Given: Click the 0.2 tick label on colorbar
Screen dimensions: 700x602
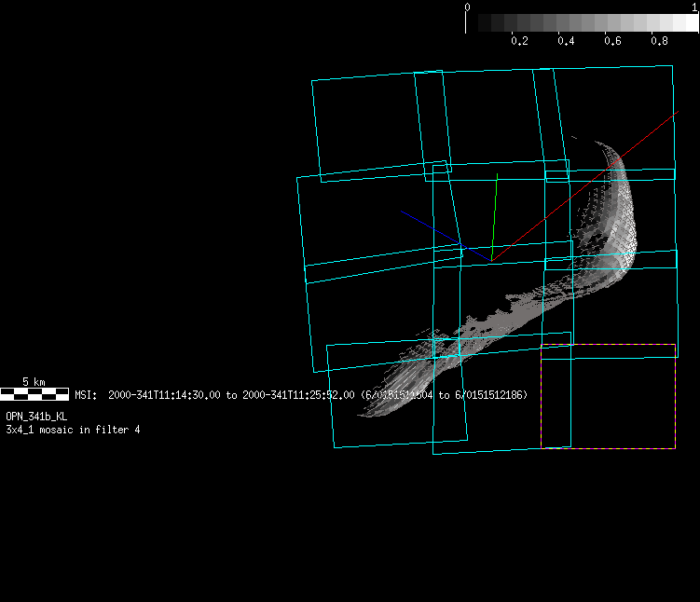Looking at the screenshot, I should (519, 42).
